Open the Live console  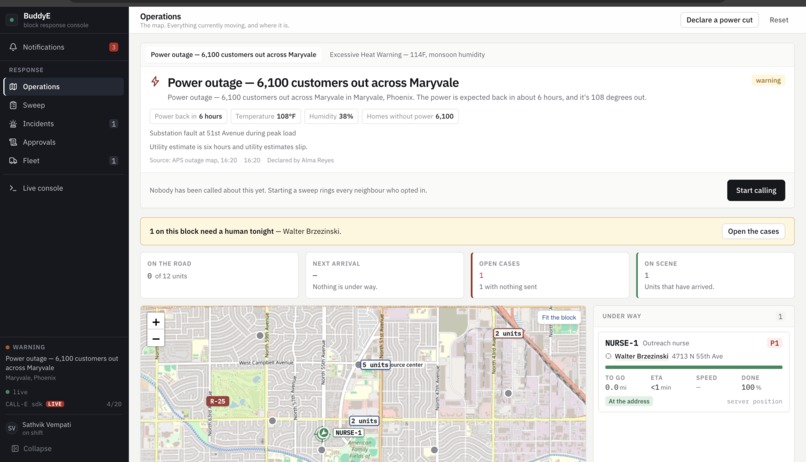point(64,188)
